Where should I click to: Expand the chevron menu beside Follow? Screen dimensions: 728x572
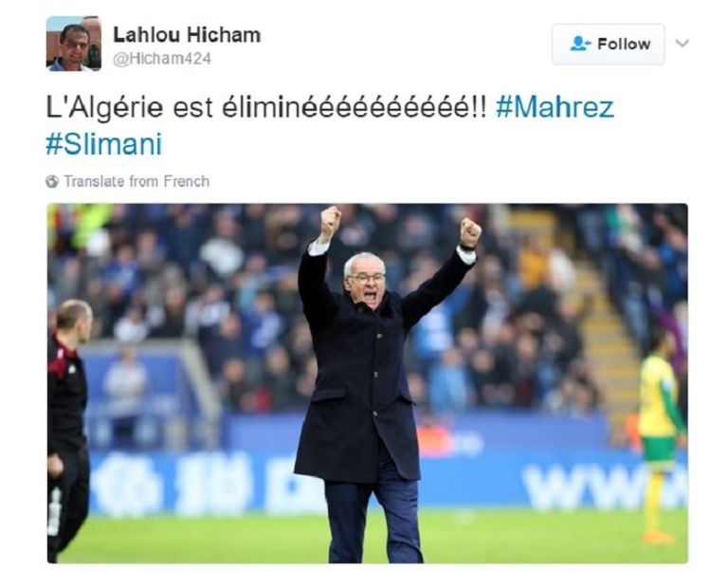pos(682,44)
